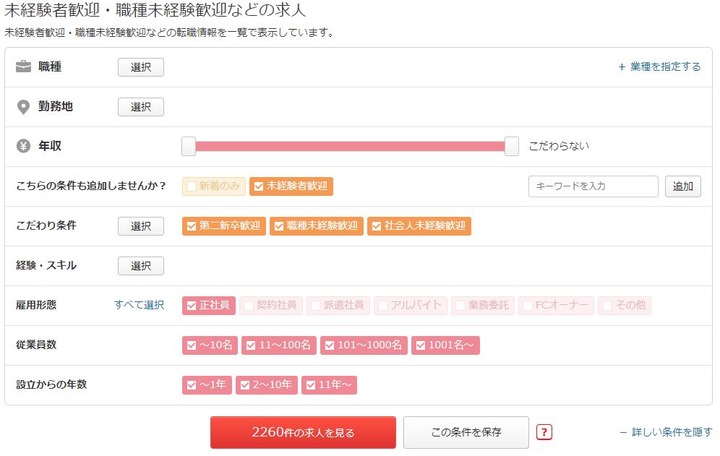
Task: Check the 契約社員 employment type
Action: (x=271, y=305)
